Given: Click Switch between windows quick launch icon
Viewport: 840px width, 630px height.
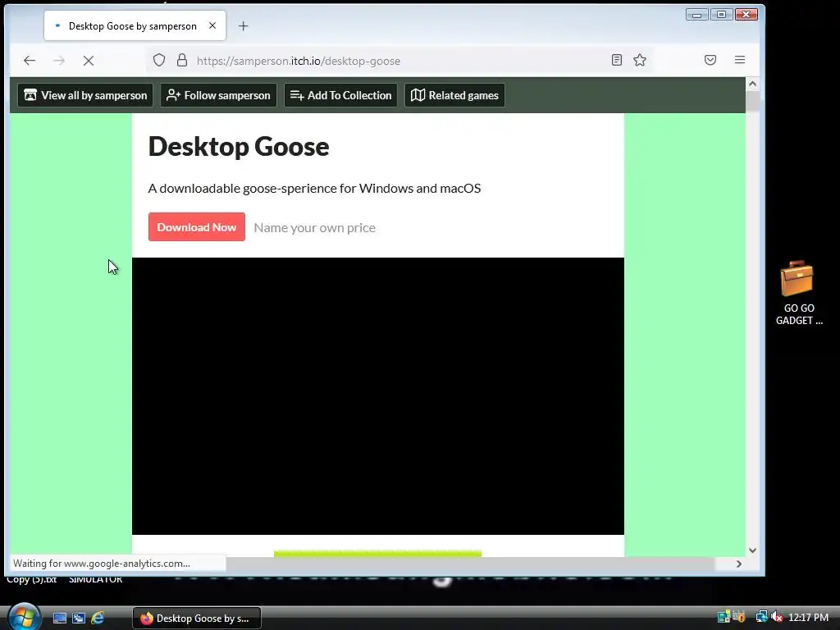Looking at the screenshot, I should (79, 619).
